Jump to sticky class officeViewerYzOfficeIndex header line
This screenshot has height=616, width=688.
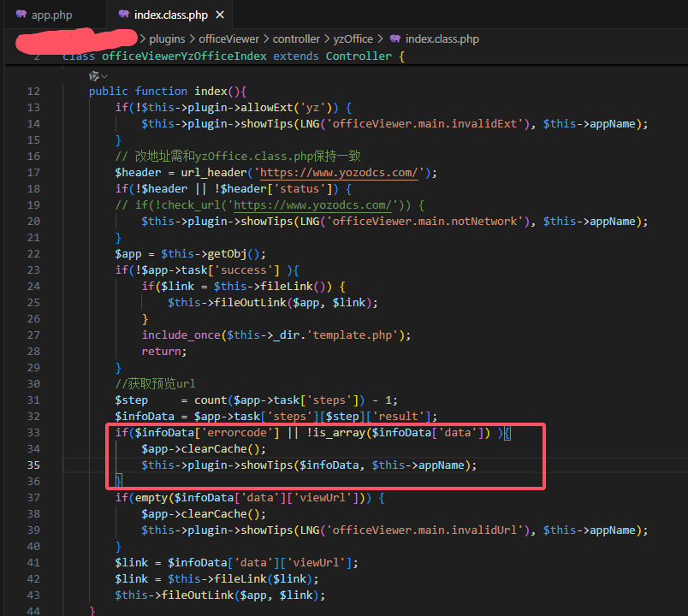click(x=233, y=56)
